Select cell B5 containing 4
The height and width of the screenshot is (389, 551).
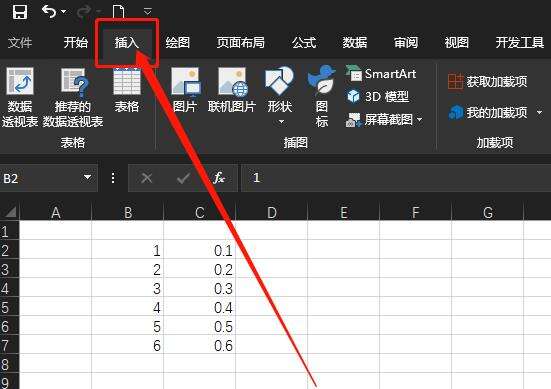point(128,307)
